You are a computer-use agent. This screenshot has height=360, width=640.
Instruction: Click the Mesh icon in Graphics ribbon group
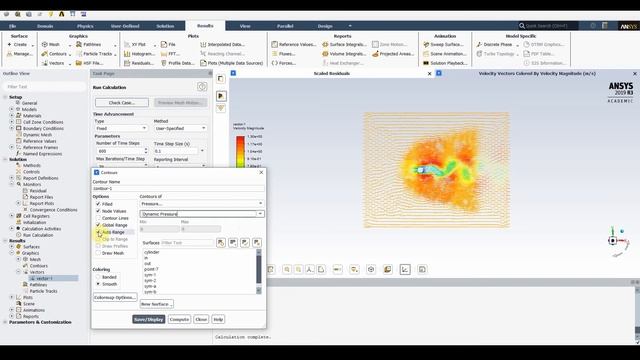(x=44, y=44)
